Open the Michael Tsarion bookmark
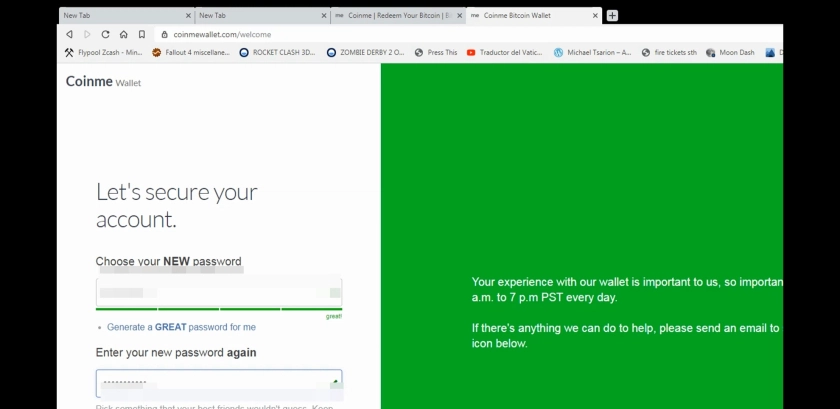 click(x=592, y=53)
